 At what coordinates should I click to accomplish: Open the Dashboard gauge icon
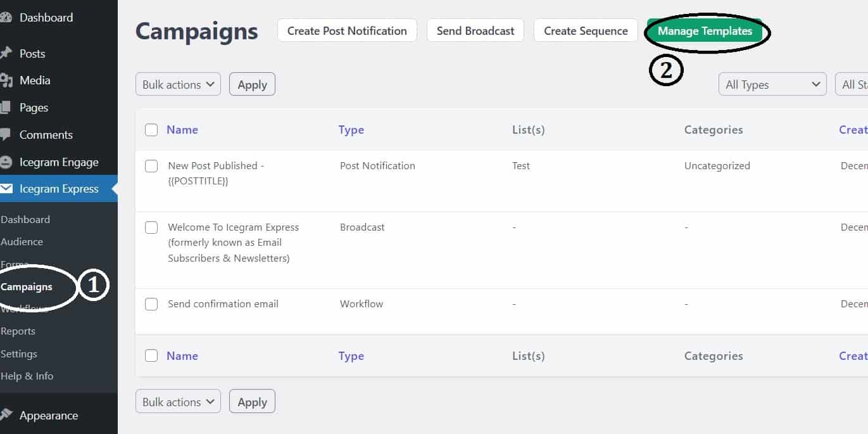click(x=5, y=18)
